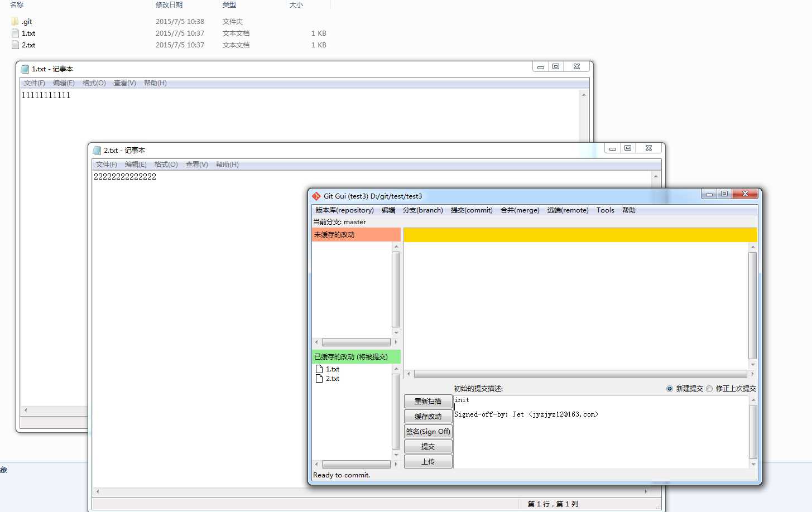Select the 修正上次提交 radio button
Viewport: 812px width, 512px height.
tap(709, 389)
